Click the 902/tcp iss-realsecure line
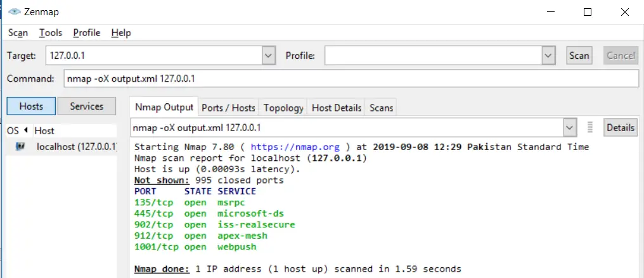Image resolution: width=644 pixels, height=278 pixels. (214, 225)
